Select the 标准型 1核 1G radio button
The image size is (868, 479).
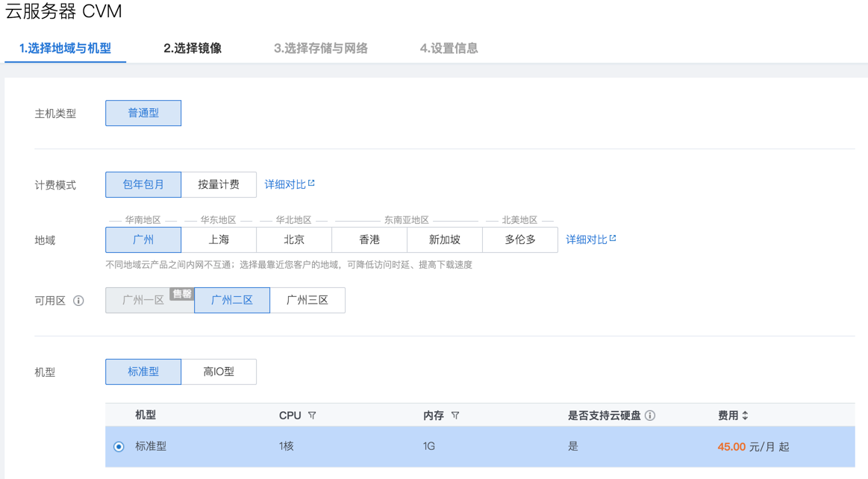point(119,446)
